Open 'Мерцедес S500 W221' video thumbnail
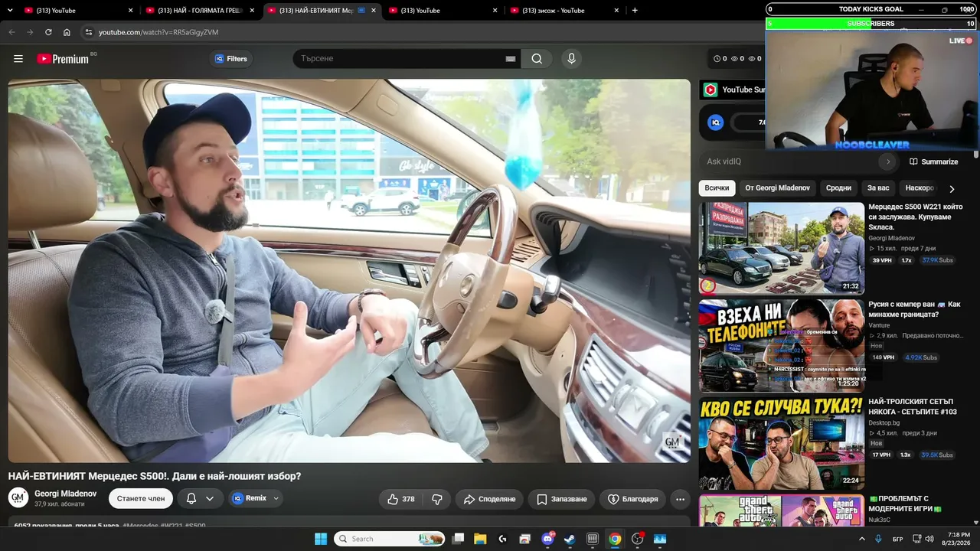This screenshot has height=551, width=980. [782, 248]
